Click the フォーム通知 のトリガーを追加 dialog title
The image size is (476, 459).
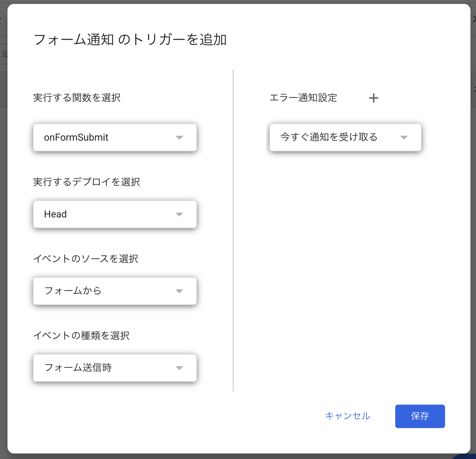pyautogui.click(x=130, y=40)
